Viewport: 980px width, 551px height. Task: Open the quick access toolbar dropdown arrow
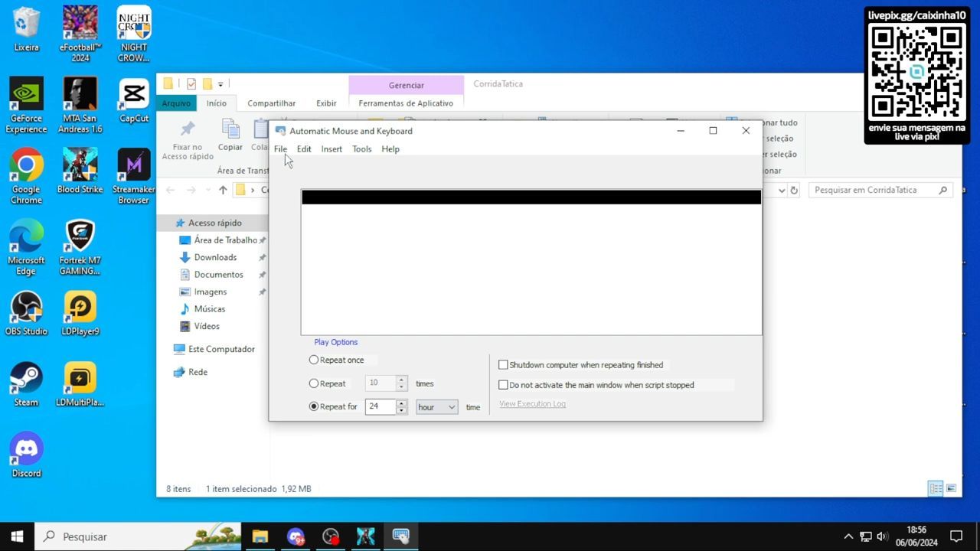coord(220,84)
